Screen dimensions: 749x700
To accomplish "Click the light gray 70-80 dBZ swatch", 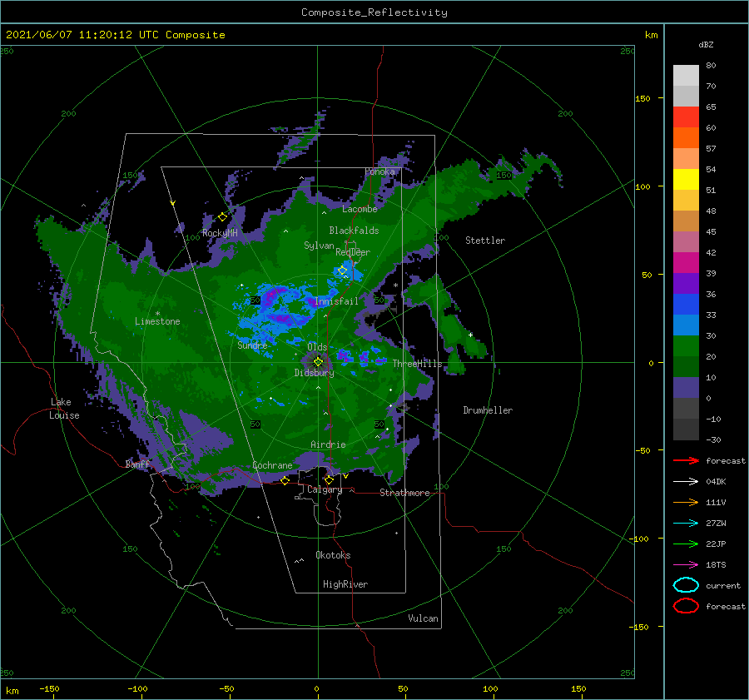I will [x=686, y=75].
